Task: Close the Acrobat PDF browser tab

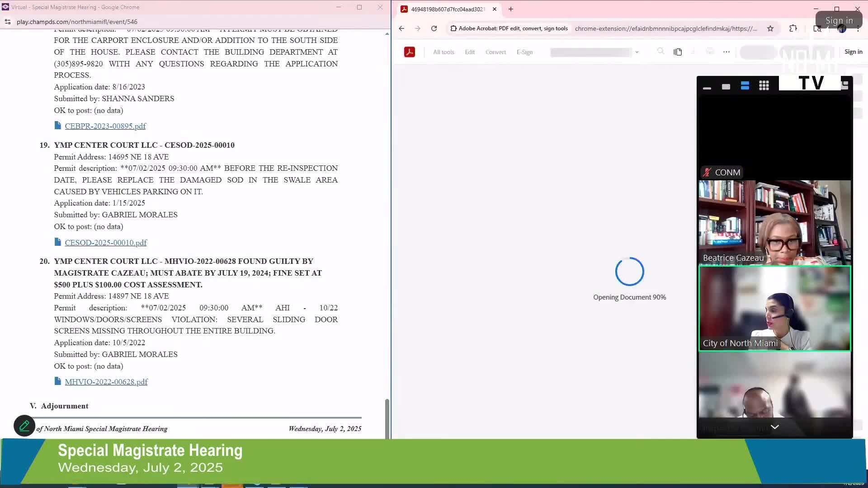Action: pyautogui.click(x=494, y=9)
